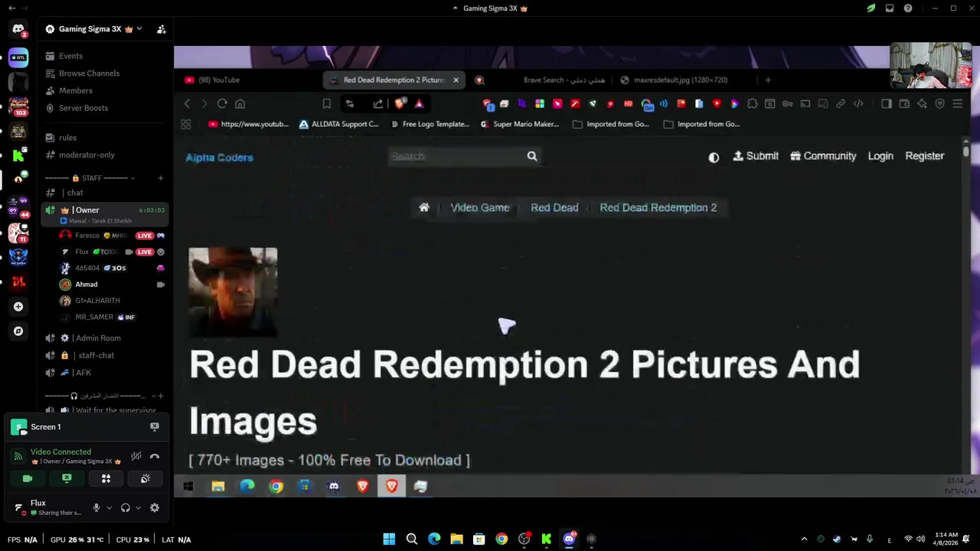The image size is (980, 551).
Task: Click Submit upload link
Action: (x=756, y=156)
